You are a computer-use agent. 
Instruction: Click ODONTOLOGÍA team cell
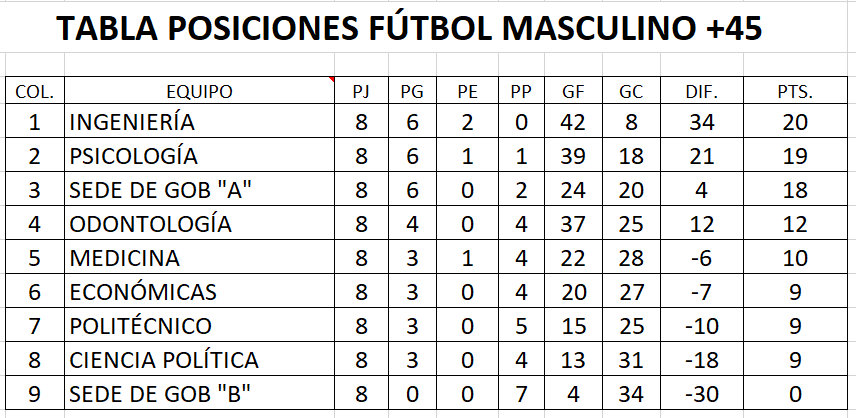199,223
